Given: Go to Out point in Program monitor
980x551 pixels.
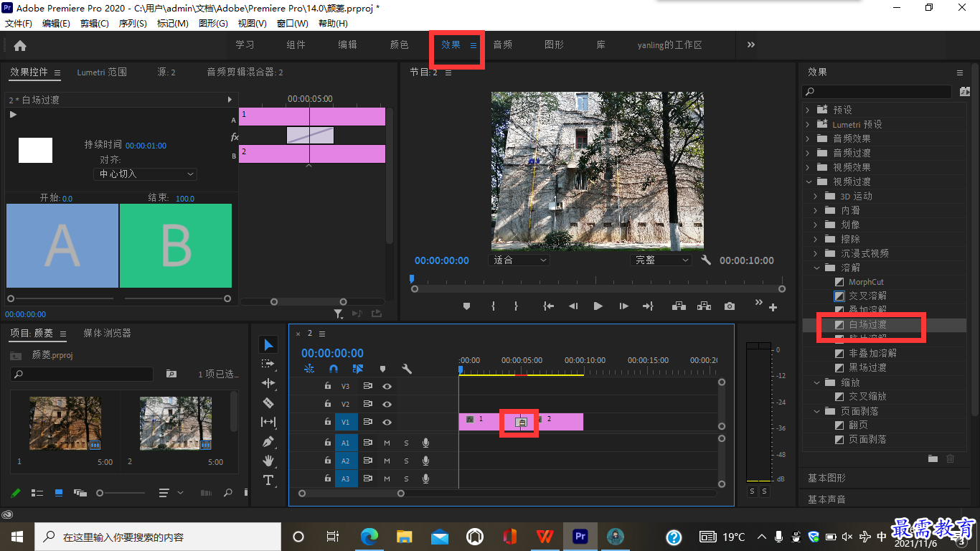Looking at the screenshot, I should [648, 306].
